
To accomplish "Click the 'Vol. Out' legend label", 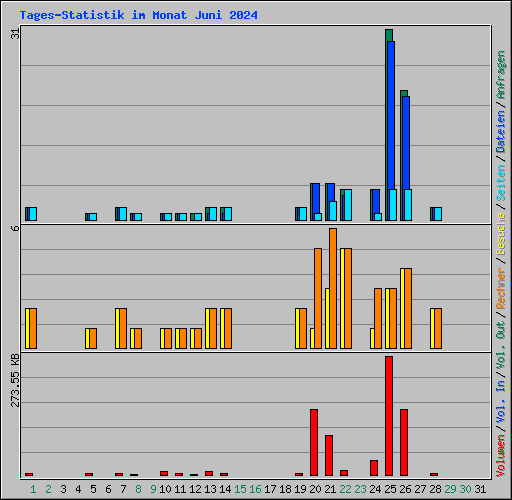I will [501, 345].
